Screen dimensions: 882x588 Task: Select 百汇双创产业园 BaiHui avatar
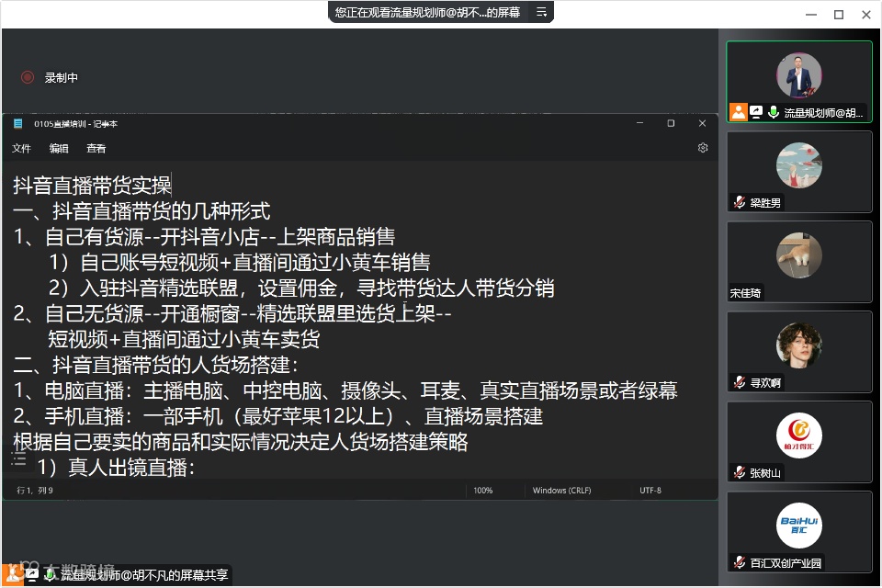798,526
